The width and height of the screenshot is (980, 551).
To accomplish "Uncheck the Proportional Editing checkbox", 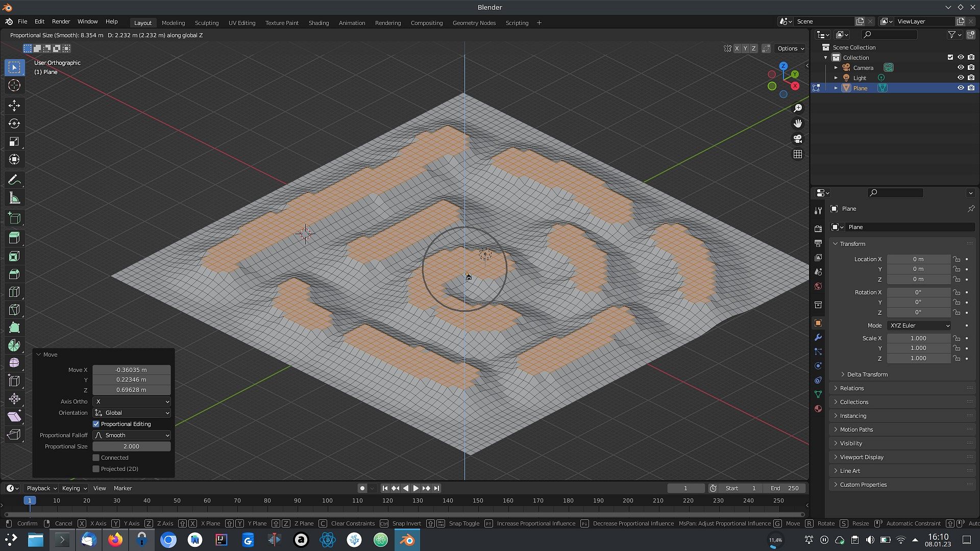I will click(96, 424).
